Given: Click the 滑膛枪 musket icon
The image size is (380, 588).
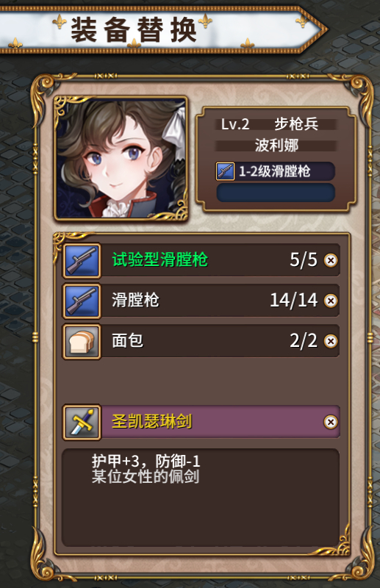Looking at the screenshot, I should point(82,301).
